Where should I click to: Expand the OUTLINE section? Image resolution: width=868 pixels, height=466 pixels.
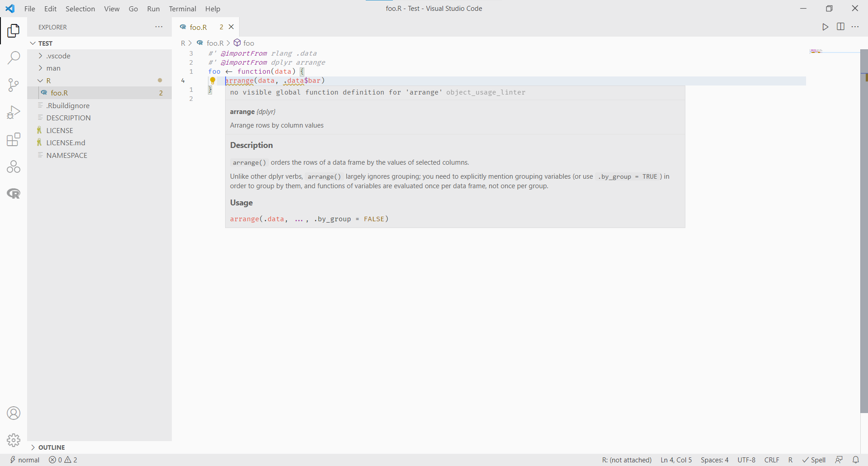coord(99,447)
